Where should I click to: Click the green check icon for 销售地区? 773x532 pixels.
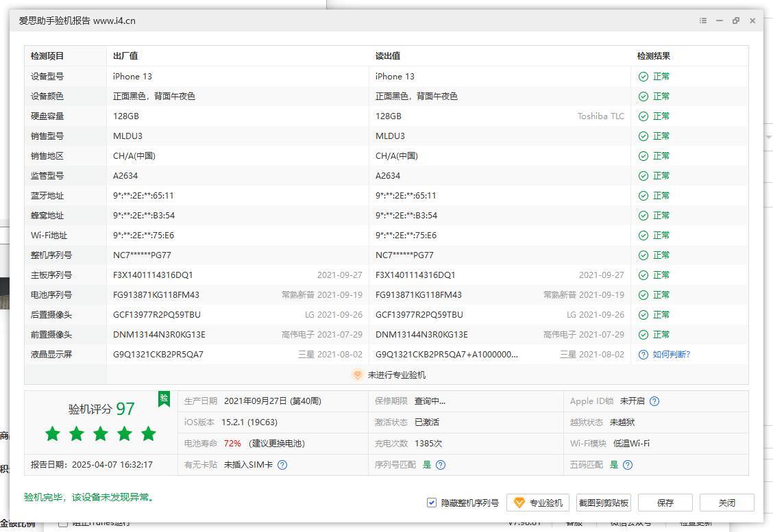(643, 156)
